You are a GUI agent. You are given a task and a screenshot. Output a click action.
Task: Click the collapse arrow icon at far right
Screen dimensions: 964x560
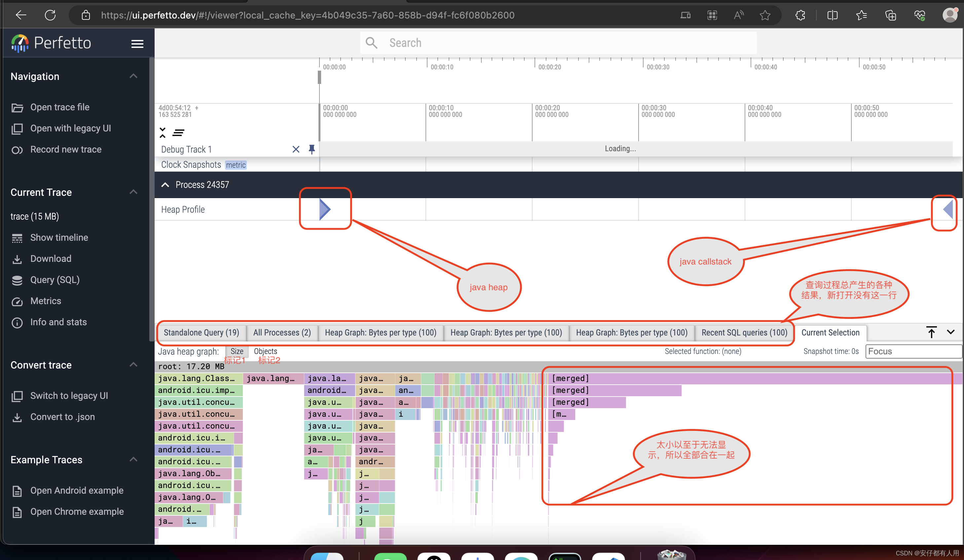(x=948, y=209)
